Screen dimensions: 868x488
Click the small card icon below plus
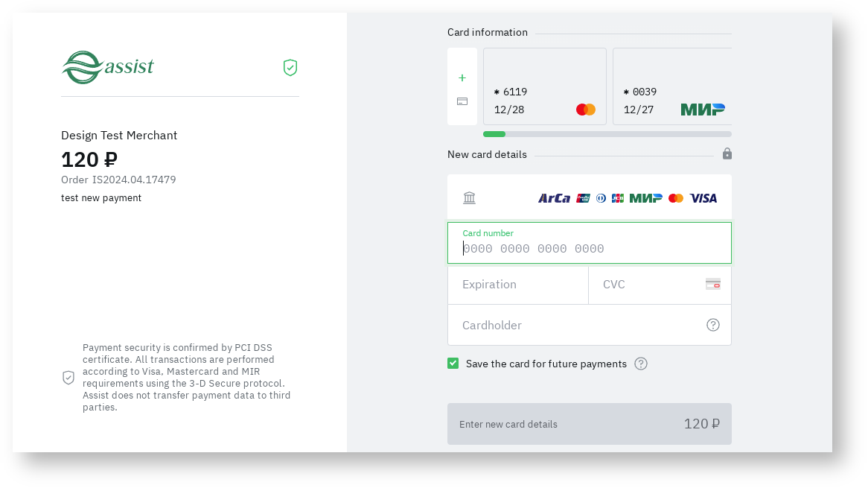point(462,101)
